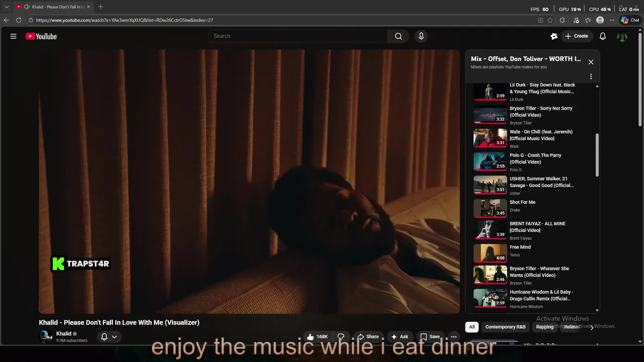Play BRENT FAIYAZ ALL MINE

pyautogui.click(x=491, y=230)
